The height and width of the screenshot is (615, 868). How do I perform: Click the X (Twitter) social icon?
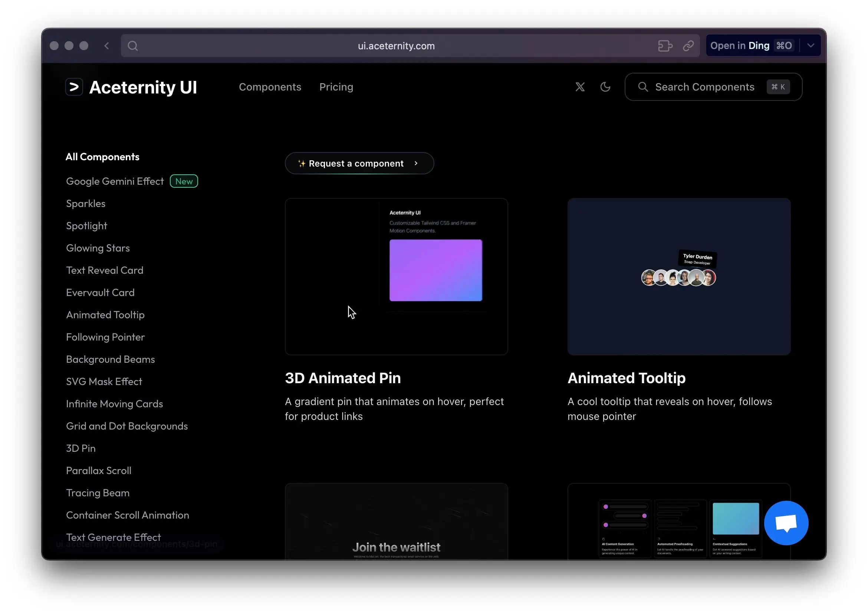click(x=580, y=86)
